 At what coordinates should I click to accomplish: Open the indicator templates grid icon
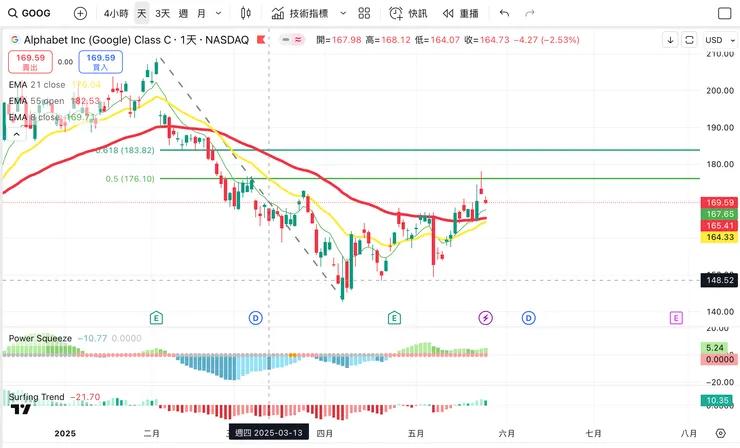pyautogui.click(x=364, y=13)
